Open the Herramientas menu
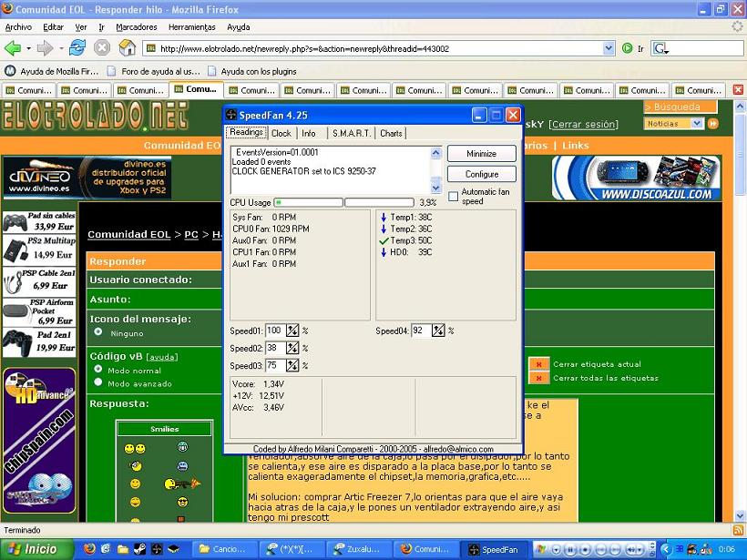Viewport: 747px width, 560px height. (191, 27)
